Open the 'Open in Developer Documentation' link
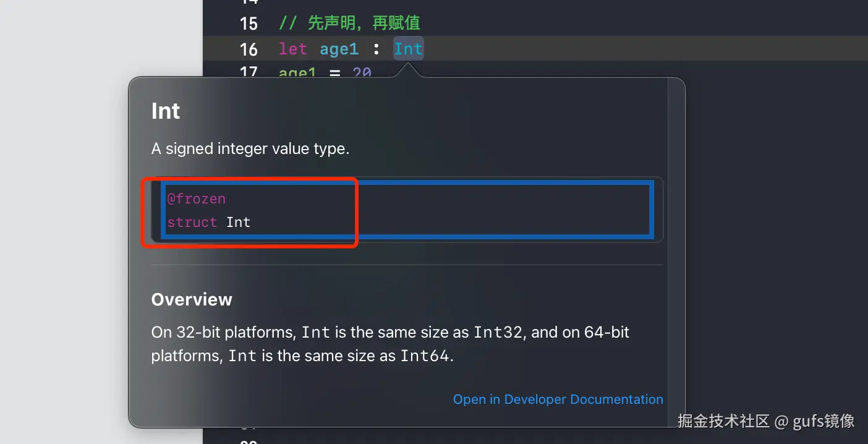 [558, 399]
